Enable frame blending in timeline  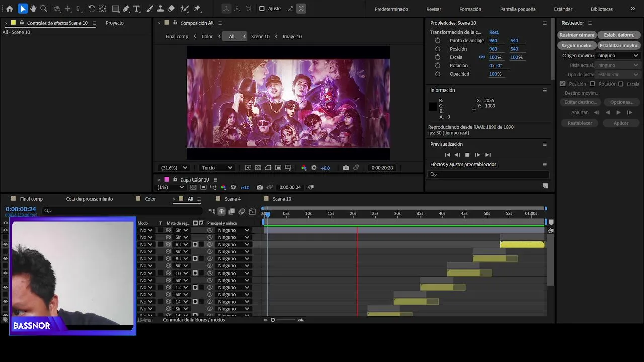pos(232,211)
